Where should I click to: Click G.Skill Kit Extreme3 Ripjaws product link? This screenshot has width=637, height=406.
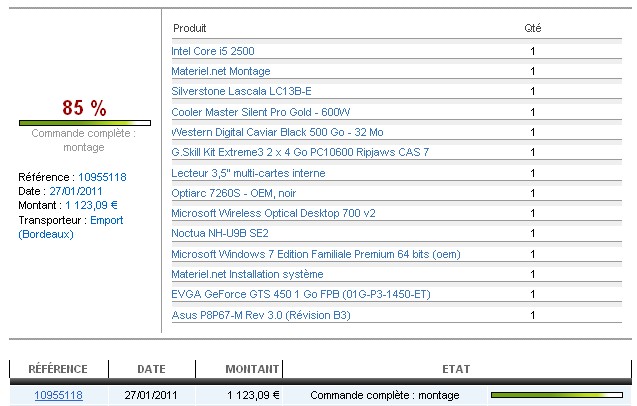[300, 152]
